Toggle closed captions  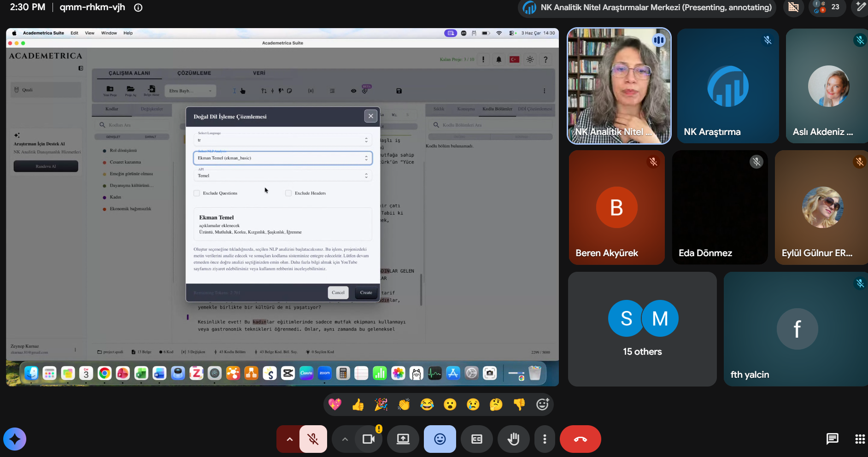point(477,439)
